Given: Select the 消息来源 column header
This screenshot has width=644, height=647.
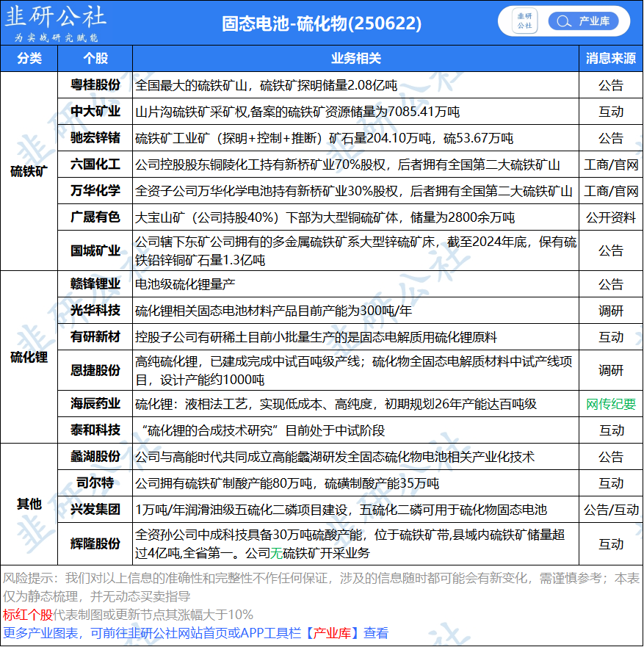Looking at the screenshot, I should (611, 58).
